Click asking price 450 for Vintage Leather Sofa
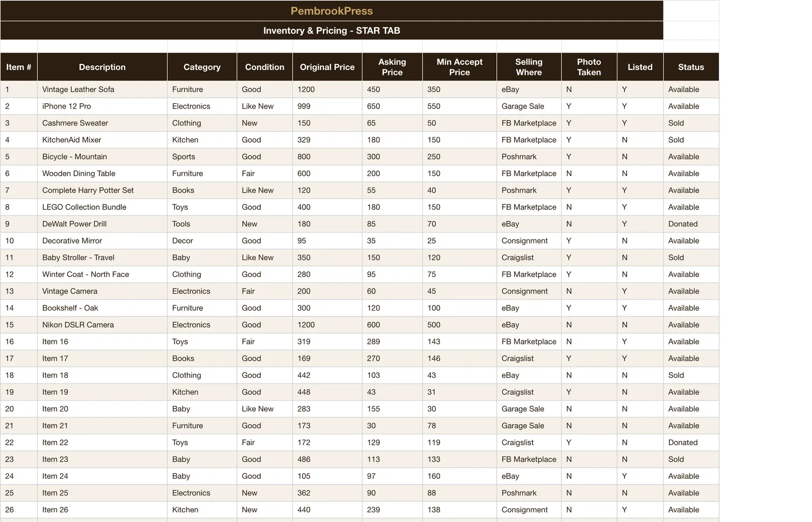The image size is (812, 522). (392, 89)
